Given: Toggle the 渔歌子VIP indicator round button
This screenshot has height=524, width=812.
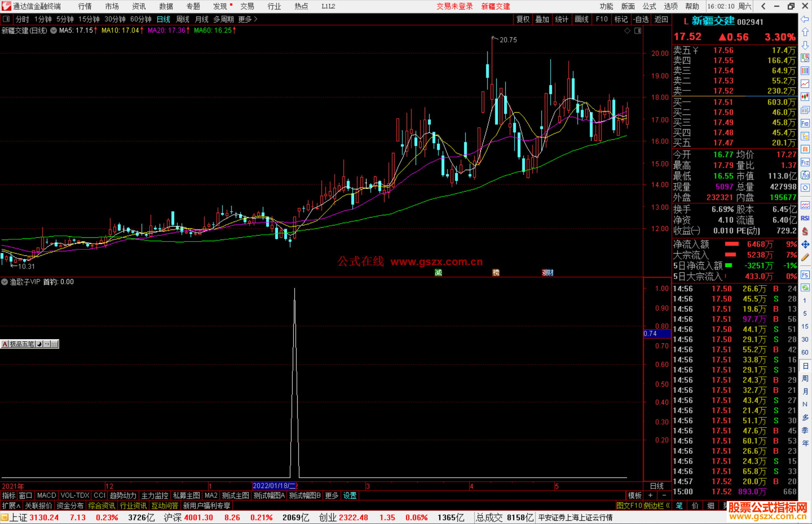Looking at the screenshot, I should coord(5,282).
